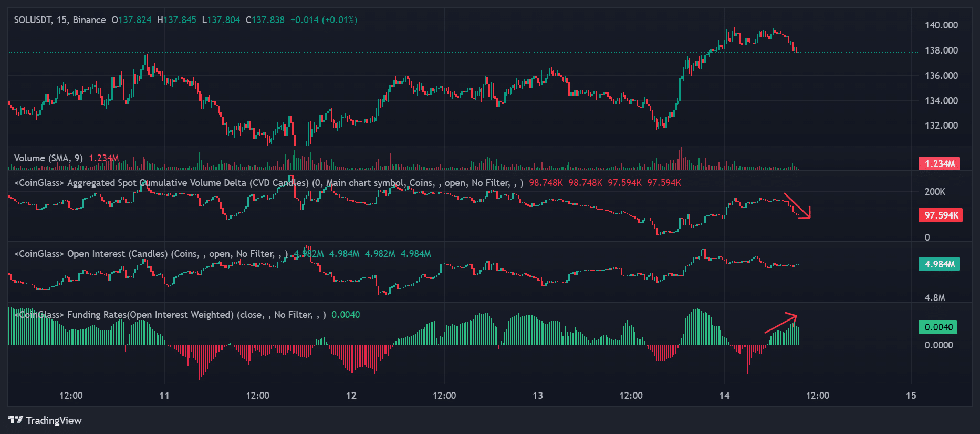This screenshot has height=434, width=980.
Task: Click the red 1.234M volume price tag
Action: point(939,163)
